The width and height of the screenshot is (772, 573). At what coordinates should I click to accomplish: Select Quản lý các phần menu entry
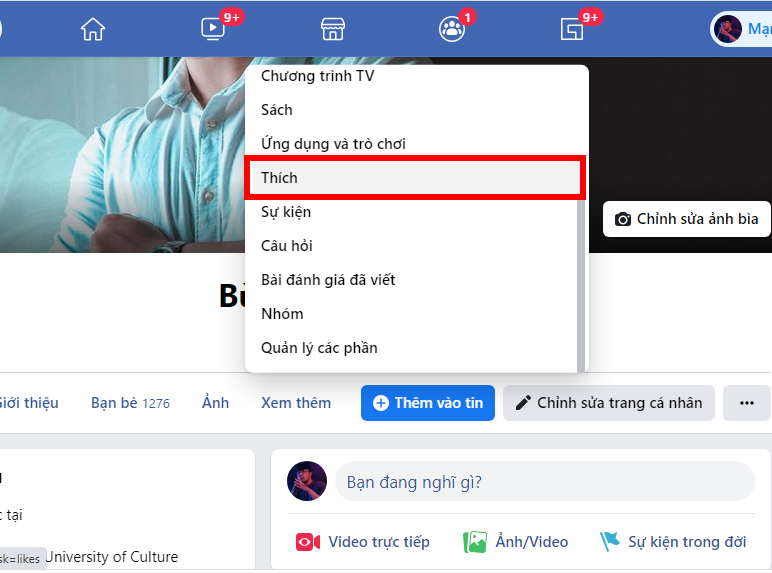(x=319, y=348)
